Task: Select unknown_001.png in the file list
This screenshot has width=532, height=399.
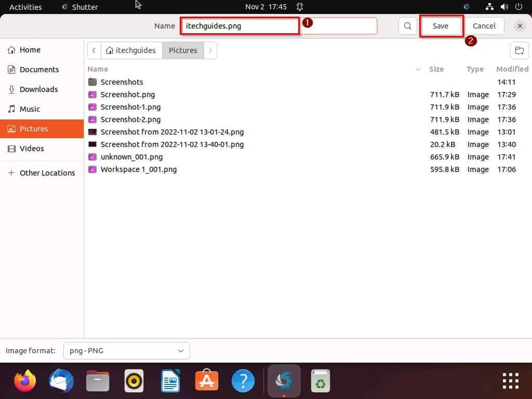Action: (x=131, y=157)
